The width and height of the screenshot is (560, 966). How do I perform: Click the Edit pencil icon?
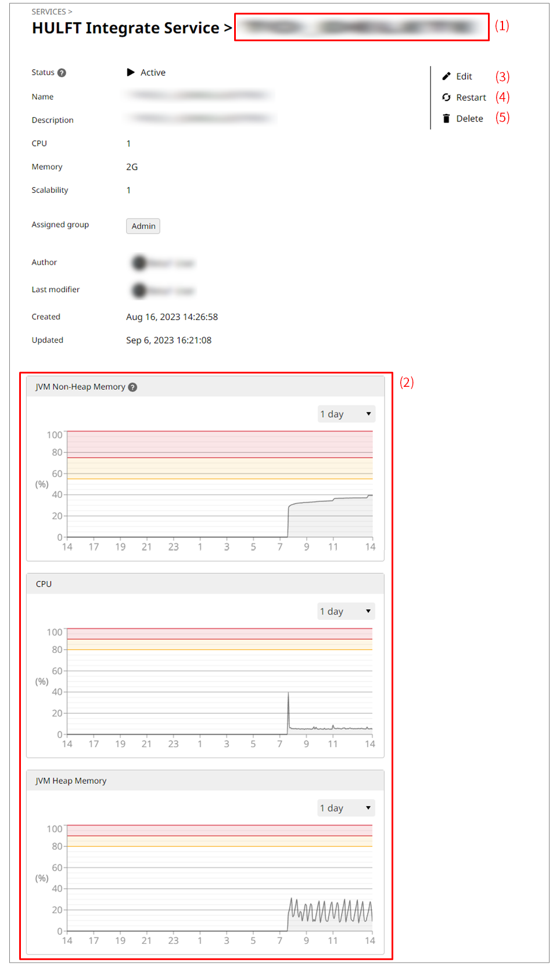coord(446,76)
